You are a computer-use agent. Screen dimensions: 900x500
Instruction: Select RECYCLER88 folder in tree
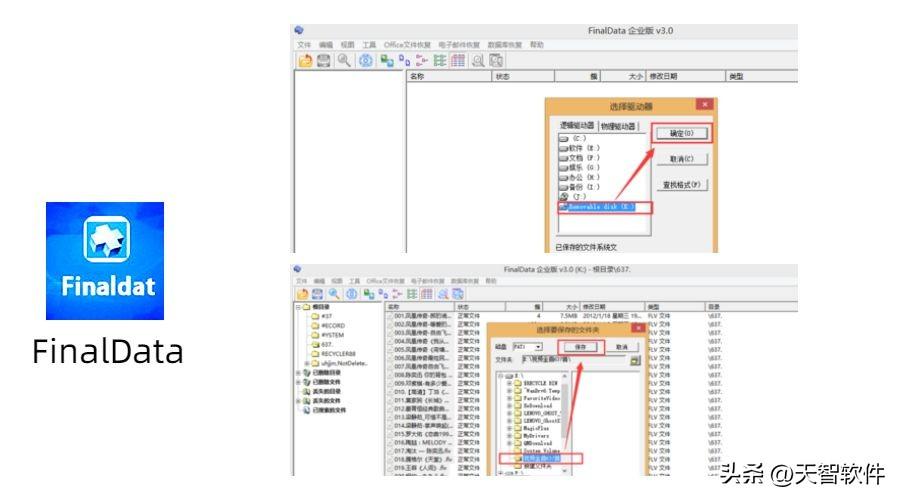[333, 354]
